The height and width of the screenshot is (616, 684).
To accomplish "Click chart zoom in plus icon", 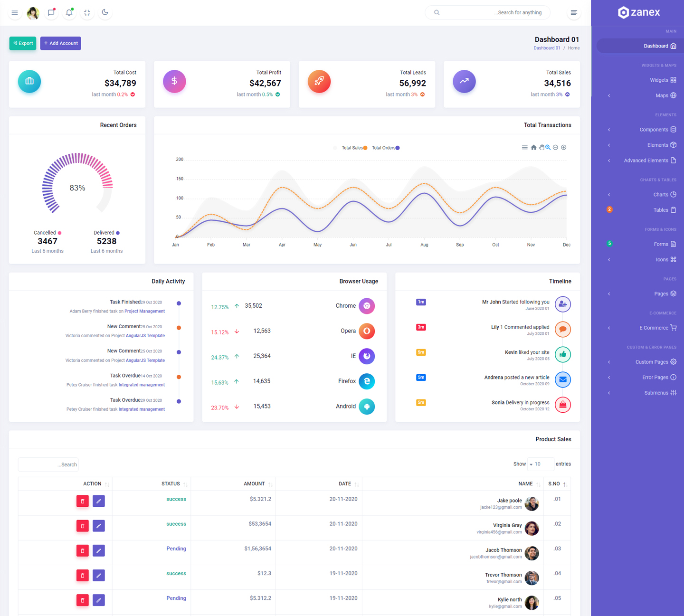I will [564, 148].
